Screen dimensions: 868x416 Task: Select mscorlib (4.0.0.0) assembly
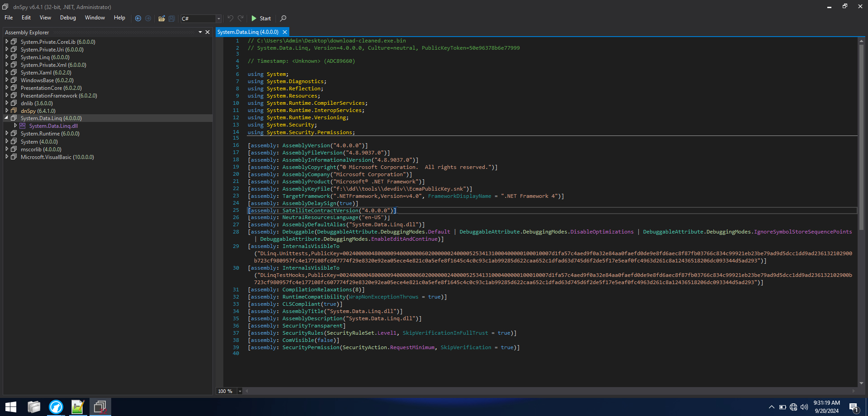click(41, 150)
